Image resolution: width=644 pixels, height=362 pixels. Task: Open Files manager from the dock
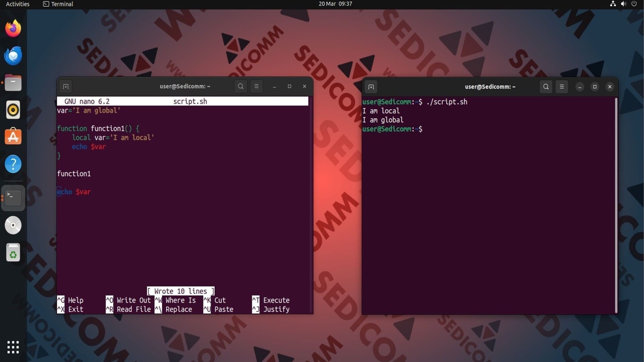13,83
